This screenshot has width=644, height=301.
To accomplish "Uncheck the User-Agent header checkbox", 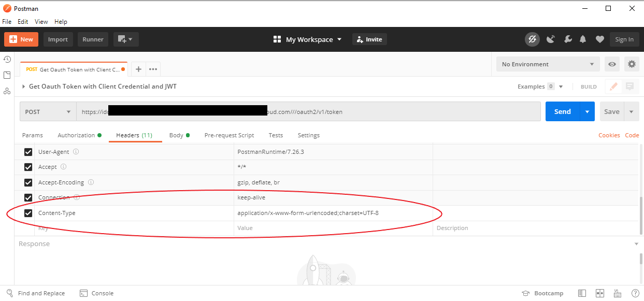I will pos(28,152).
